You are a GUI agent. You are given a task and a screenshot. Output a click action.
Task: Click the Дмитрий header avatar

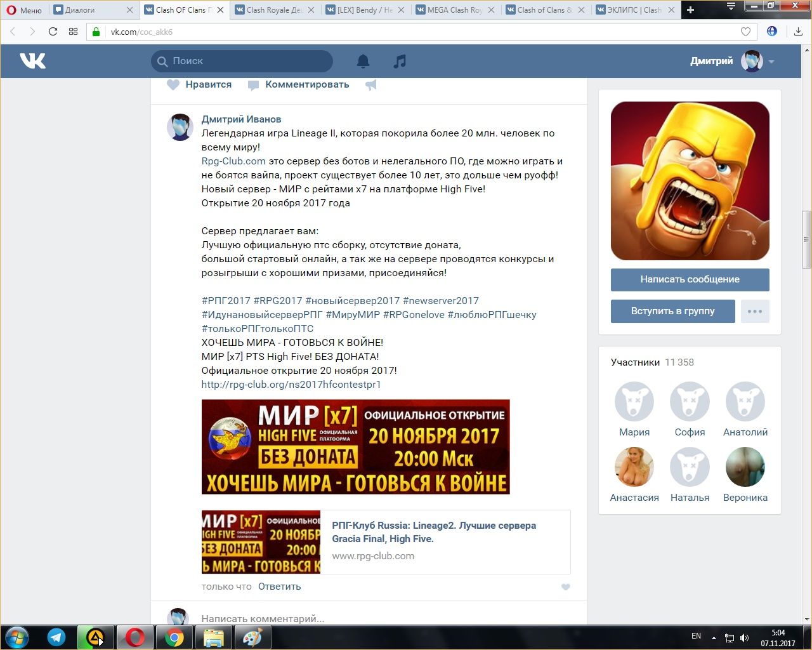tap(752, 61)
